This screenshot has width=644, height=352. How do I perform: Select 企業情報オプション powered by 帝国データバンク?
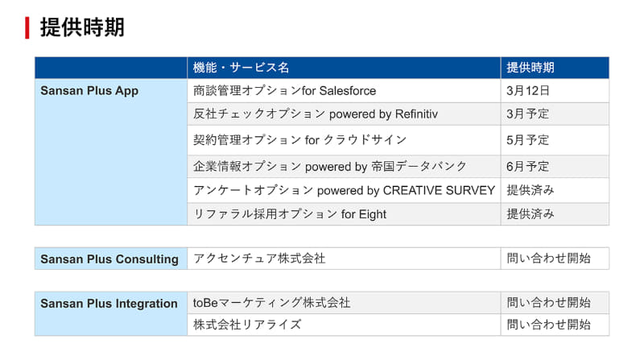330,167
